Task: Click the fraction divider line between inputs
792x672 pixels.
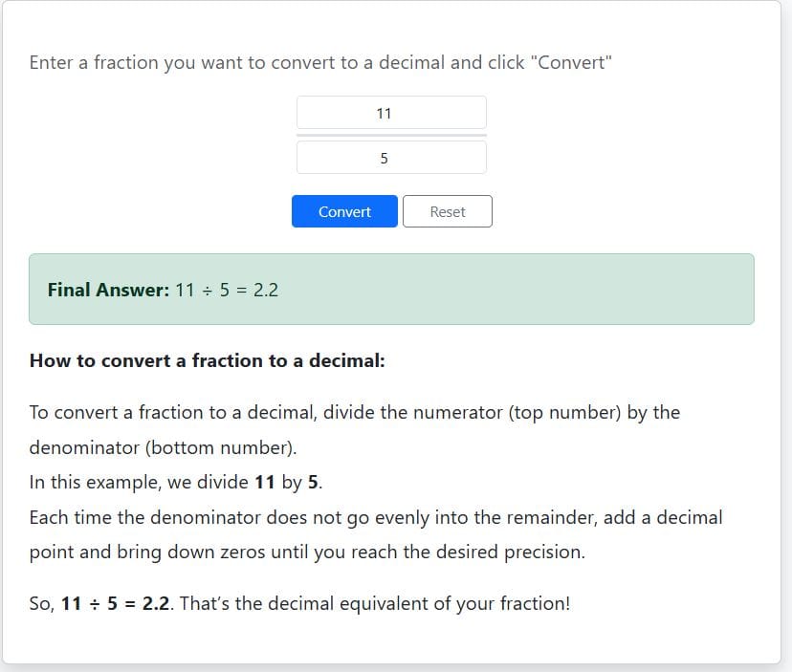Action: click(x=392, y=135)
